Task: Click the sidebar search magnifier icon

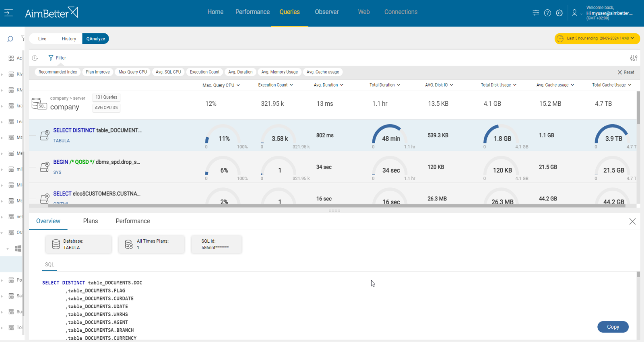Action: coord(10,39)
